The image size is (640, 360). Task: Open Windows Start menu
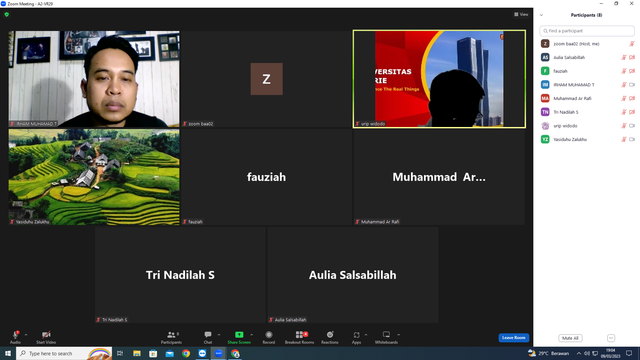[x=8, y=353]
